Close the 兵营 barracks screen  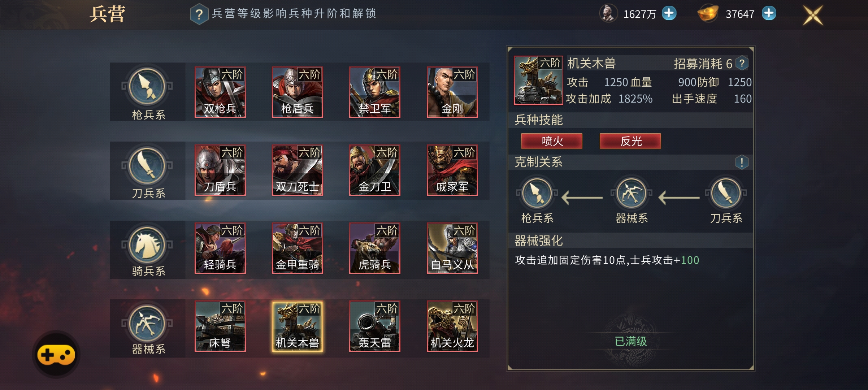pos(812,15)
